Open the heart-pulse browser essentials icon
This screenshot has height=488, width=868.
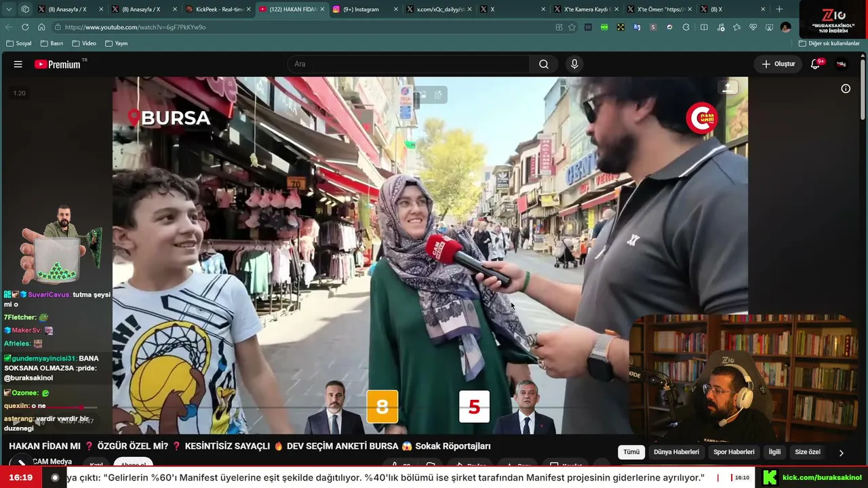click(x=753, y=27)
